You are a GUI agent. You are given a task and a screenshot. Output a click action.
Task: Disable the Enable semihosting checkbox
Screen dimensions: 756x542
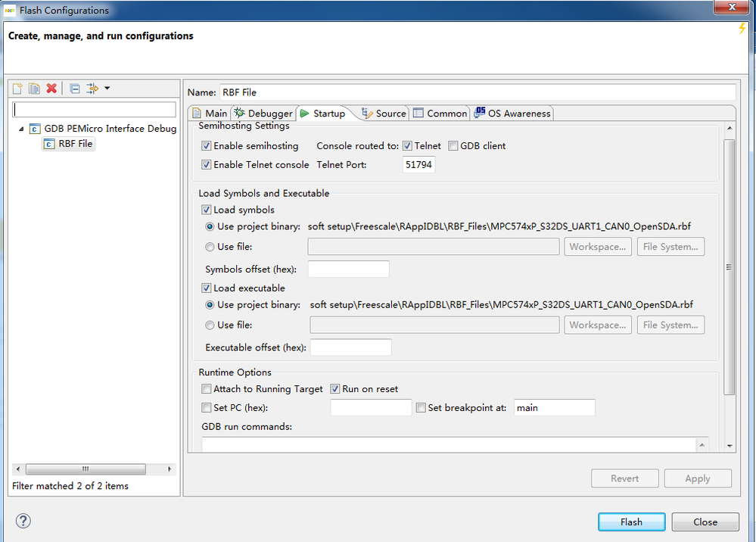click(x=206, y=146)
